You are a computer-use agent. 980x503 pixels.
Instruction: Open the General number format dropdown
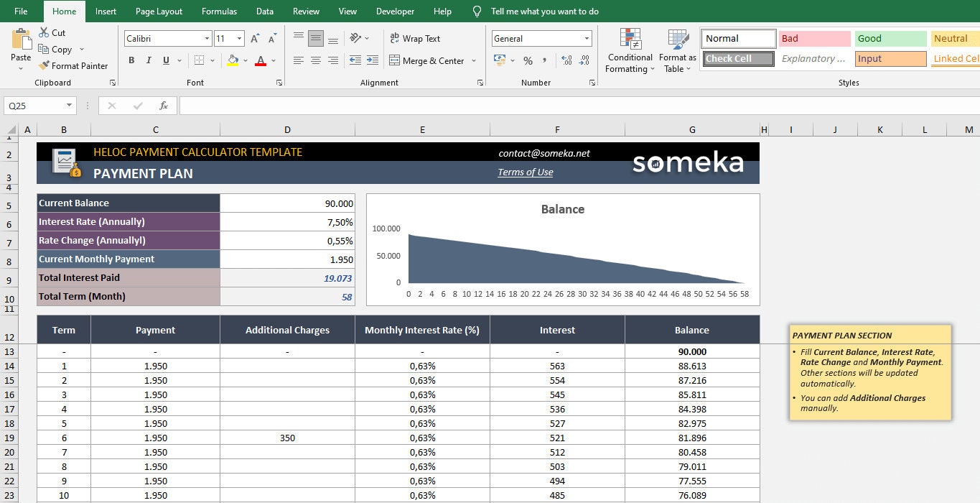[x=587, y=39]
